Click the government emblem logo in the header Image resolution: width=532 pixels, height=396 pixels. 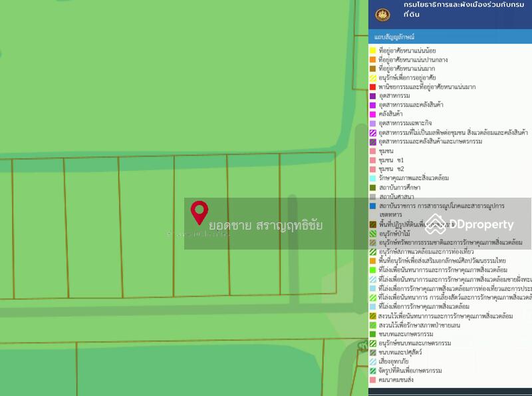(x=382, y=15)
